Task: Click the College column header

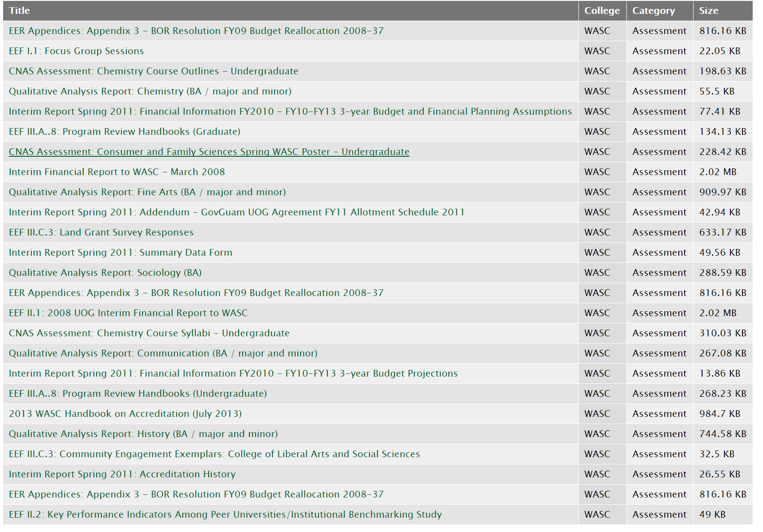Action: 602,11
